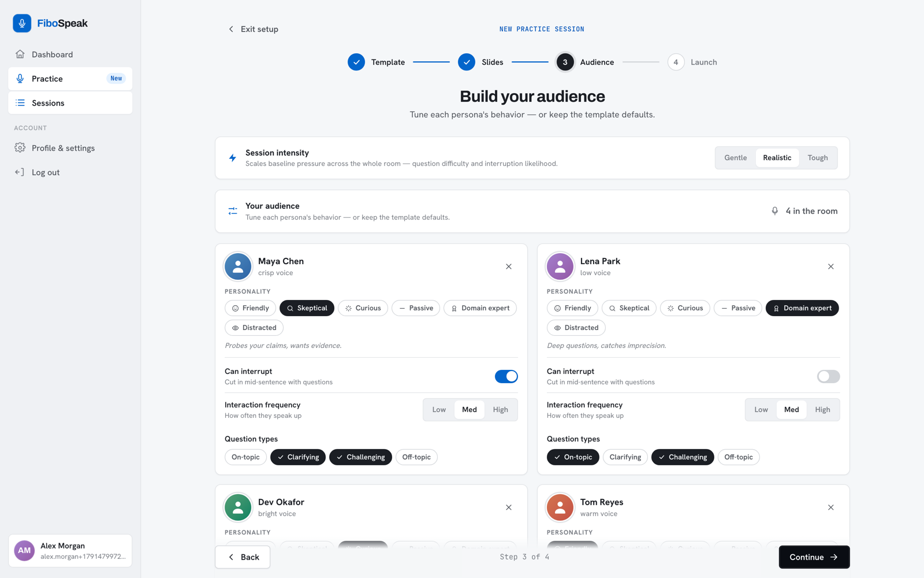Select Skeptical personality for Lena Park
This screenshot has height=578, width=924.
pos(629,308)
